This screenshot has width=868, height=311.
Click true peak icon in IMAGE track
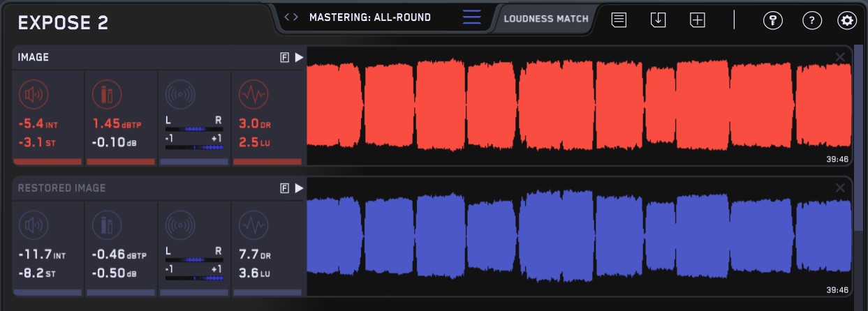pyautogui.click(x=106, y=93)
